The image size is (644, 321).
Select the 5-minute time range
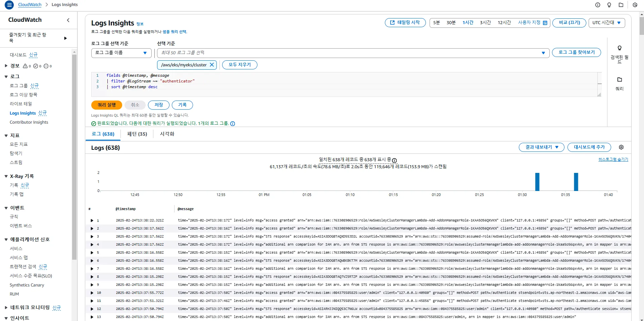click(x=436, y=22)
